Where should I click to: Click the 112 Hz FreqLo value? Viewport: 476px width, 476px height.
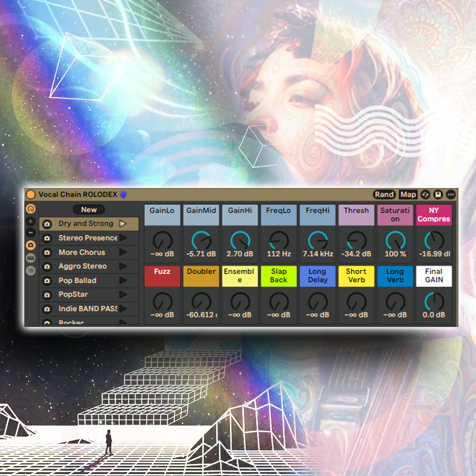click(x=279, y=254)
